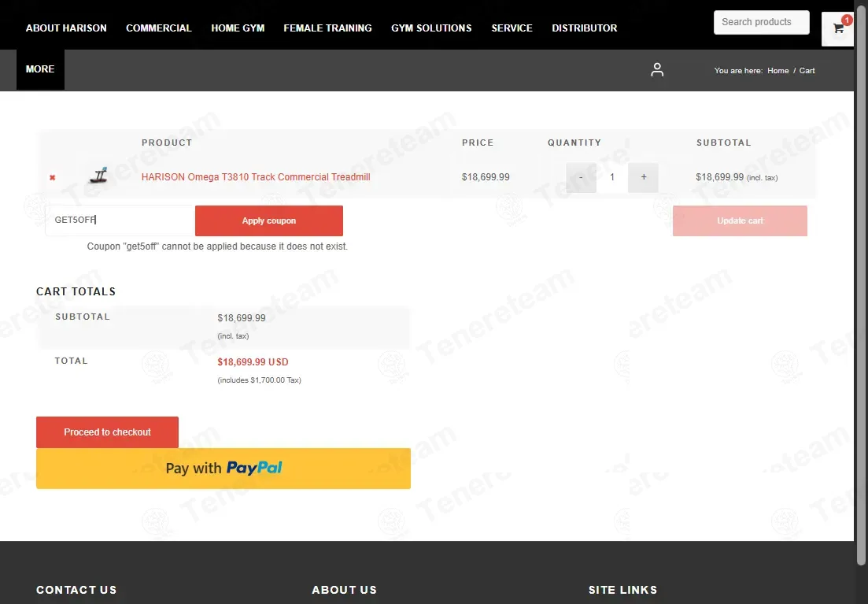The width and height of the screenshot is (868, 604).
Task: Click the coupon code input field
Action: coord(119,220)
